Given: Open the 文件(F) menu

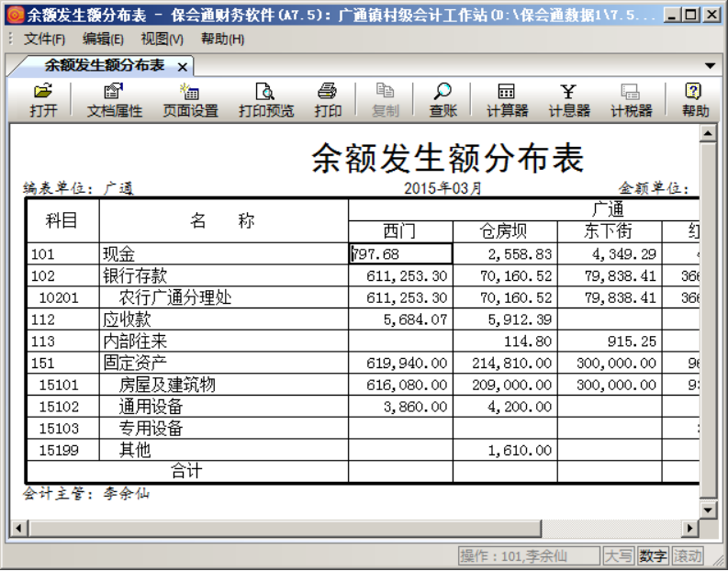Looking at the screenshot, I should pos(44,39).
